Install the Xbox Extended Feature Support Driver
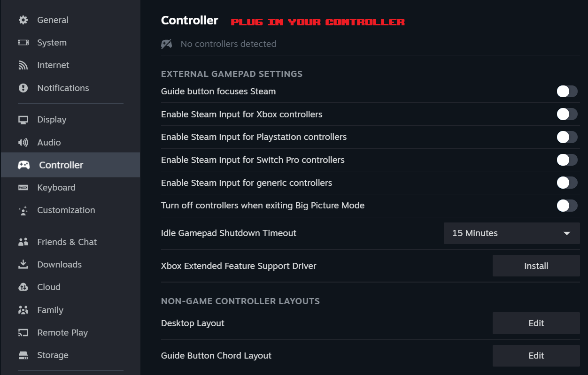The width and height of the screenshot is (588, 375). pos(536,266)
